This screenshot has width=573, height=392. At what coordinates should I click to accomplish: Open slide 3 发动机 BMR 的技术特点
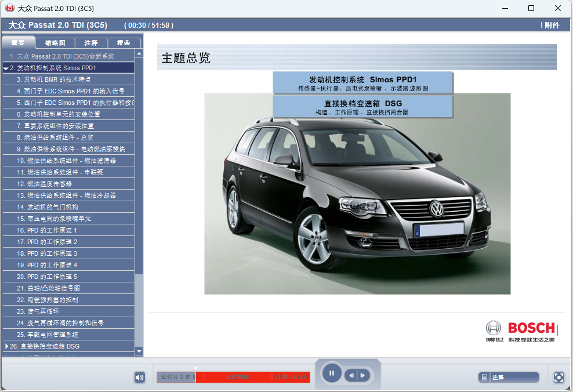click(68, 79)
